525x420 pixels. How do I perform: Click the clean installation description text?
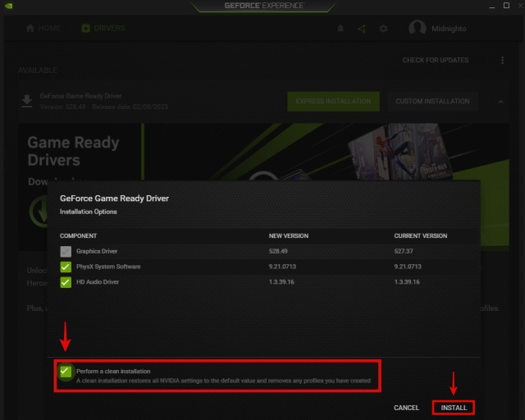click(x=223, y=381)
